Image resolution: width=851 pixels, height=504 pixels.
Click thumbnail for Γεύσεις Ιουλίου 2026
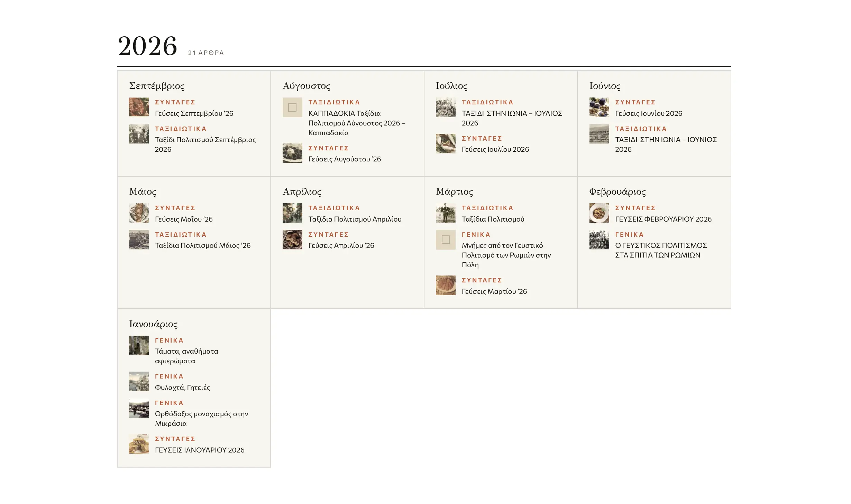(446, 143)
